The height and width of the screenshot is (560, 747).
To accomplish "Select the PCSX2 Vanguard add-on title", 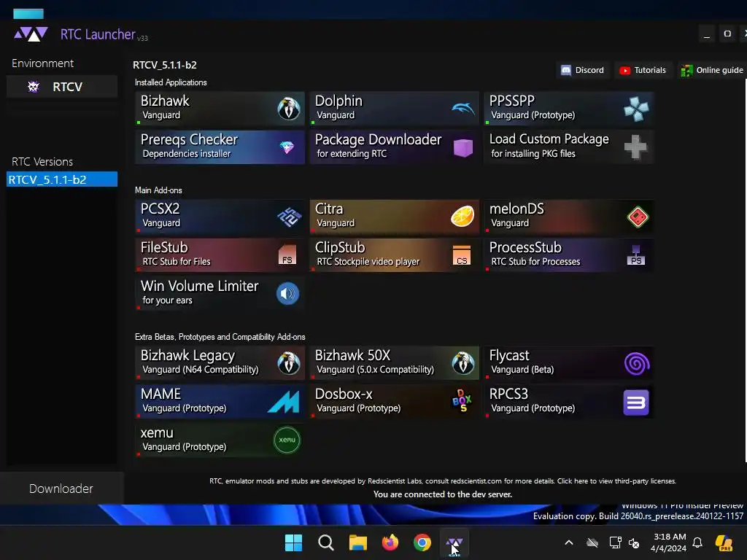I will [x=160, y=209].
